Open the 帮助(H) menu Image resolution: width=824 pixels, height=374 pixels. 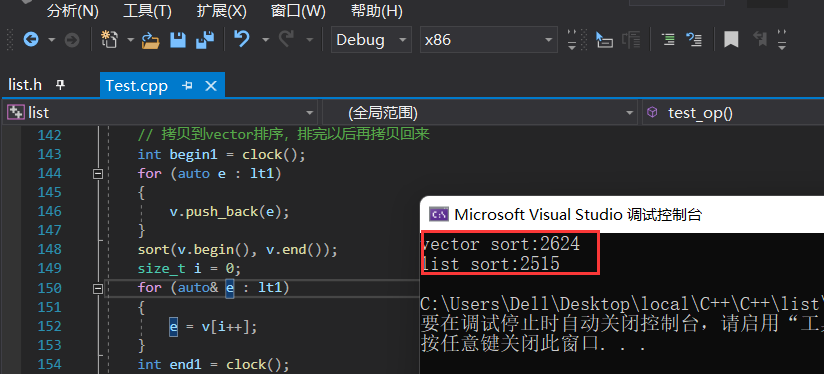point(377,11)
